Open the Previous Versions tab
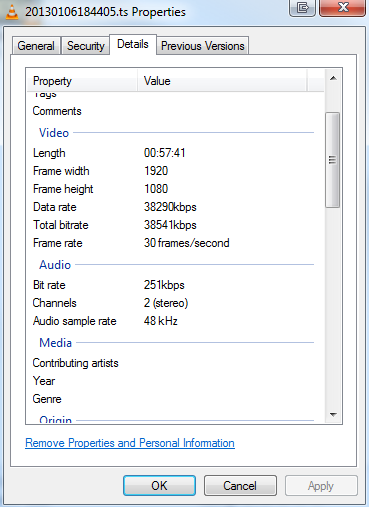This screenshot has height=507, width=369. (203, 46)
